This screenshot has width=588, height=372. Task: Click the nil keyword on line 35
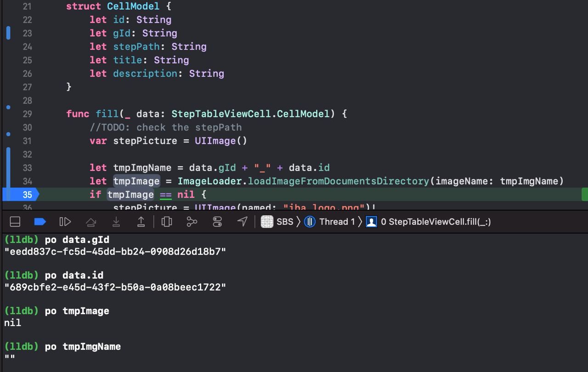[186, 195]
